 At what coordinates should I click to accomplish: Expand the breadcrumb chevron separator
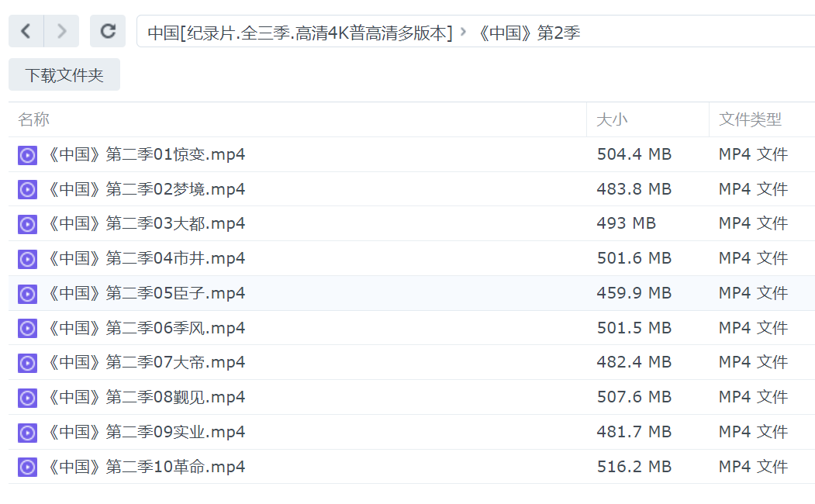click(463, 33)
